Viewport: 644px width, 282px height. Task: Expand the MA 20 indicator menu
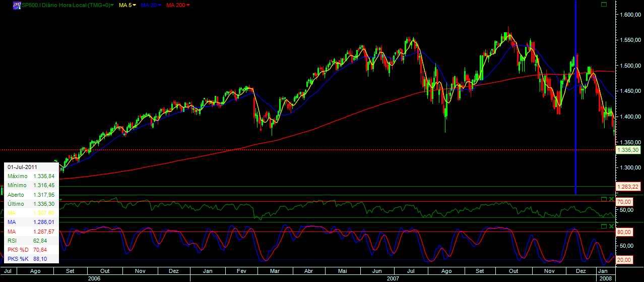tap(160, 5)
